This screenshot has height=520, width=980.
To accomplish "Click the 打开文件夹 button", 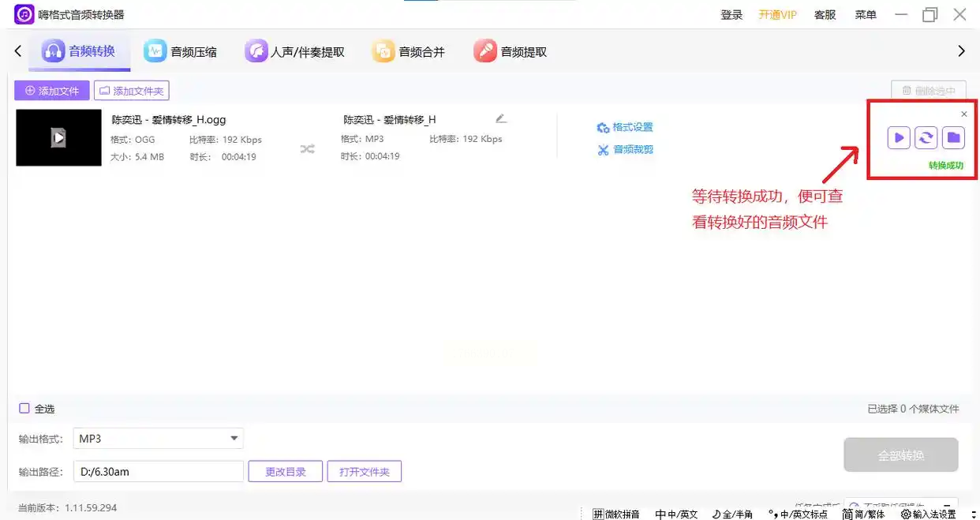I will click(x=364, y=472).
